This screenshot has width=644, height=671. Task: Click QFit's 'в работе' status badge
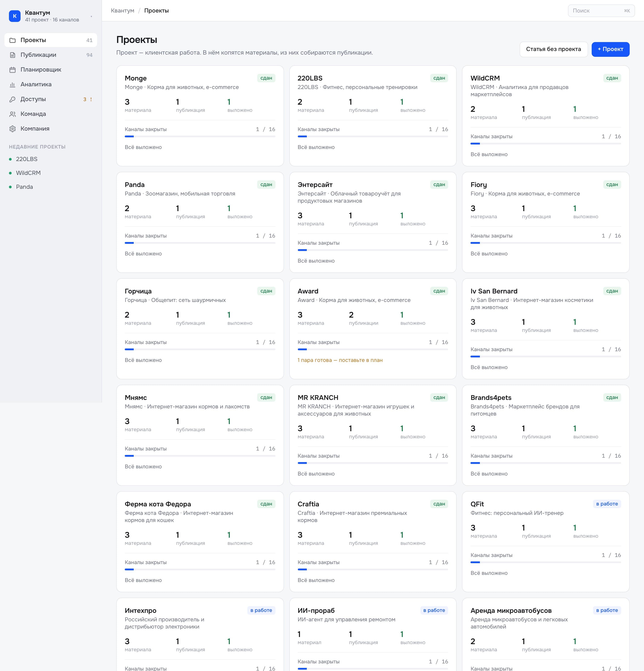click(x=607, y=504)
